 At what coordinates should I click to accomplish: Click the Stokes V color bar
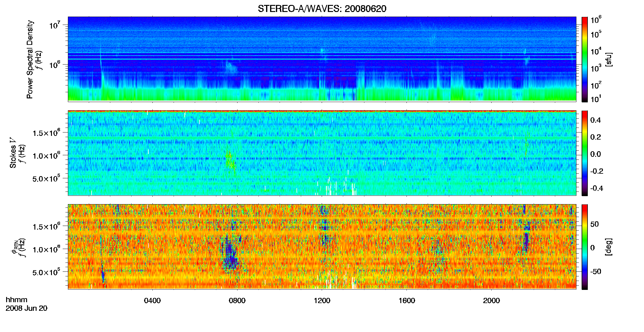pyautogui.click(x=585, y=153)
